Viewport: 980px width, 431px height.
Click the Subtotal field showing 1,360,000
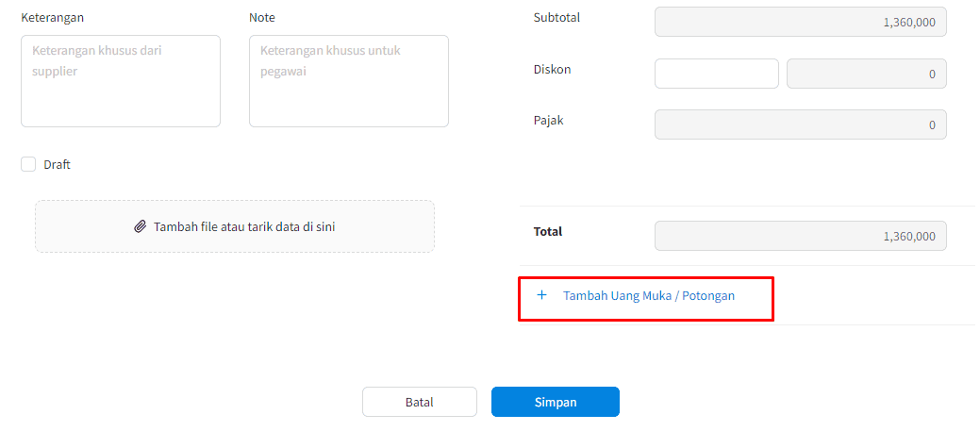(x=801, y=22)
